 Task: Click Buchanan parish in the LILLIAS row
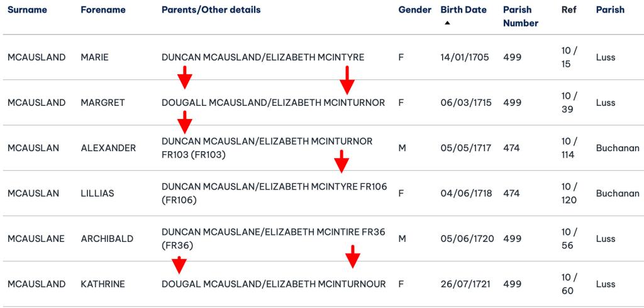(618, 193)
